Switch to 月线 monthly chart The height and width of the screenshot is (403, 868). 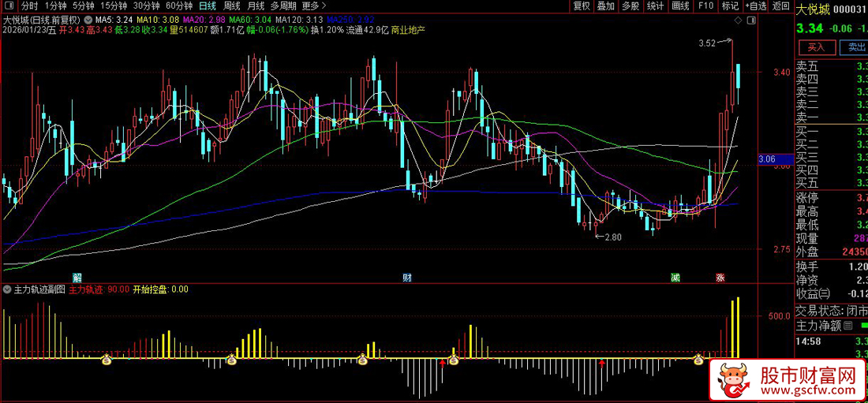(255, 6)
